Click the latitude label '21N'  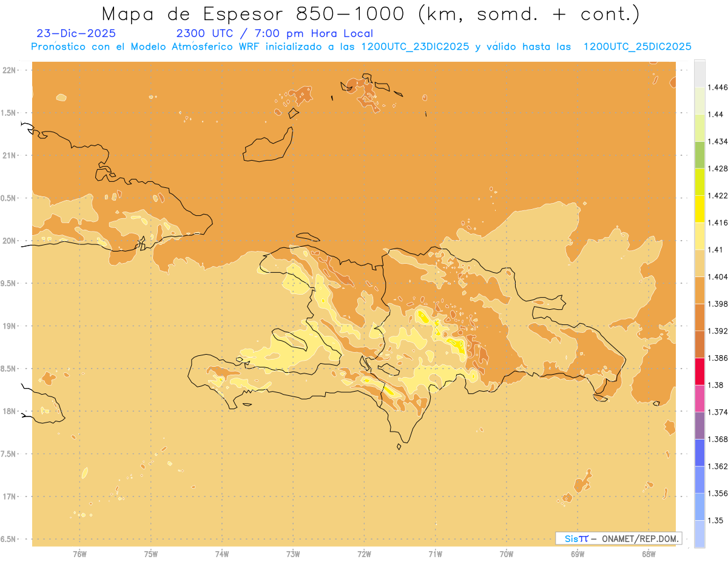(x=9, y=155)
